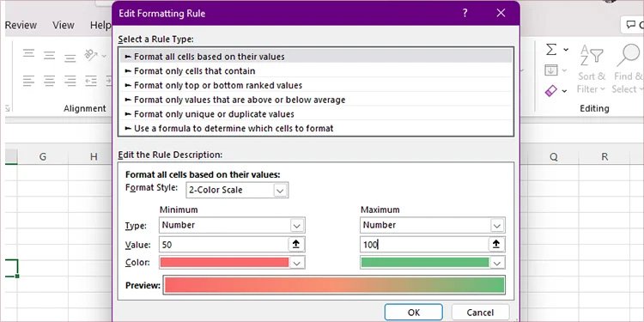Click the AutoSum sigma icon
Viewport: 644px width, 322px height.
[x=551, y=50]
